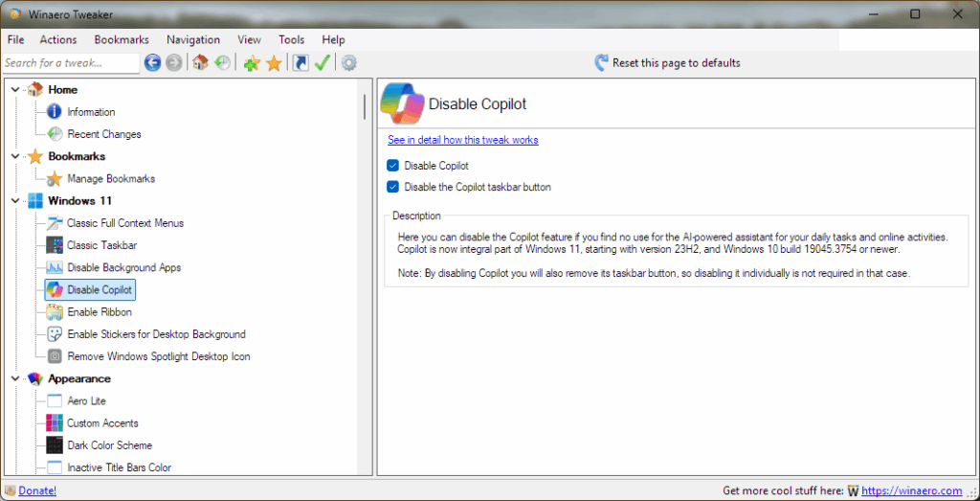
Task: Click the green checkmark toolbar icon
Action: coord(322,62)
